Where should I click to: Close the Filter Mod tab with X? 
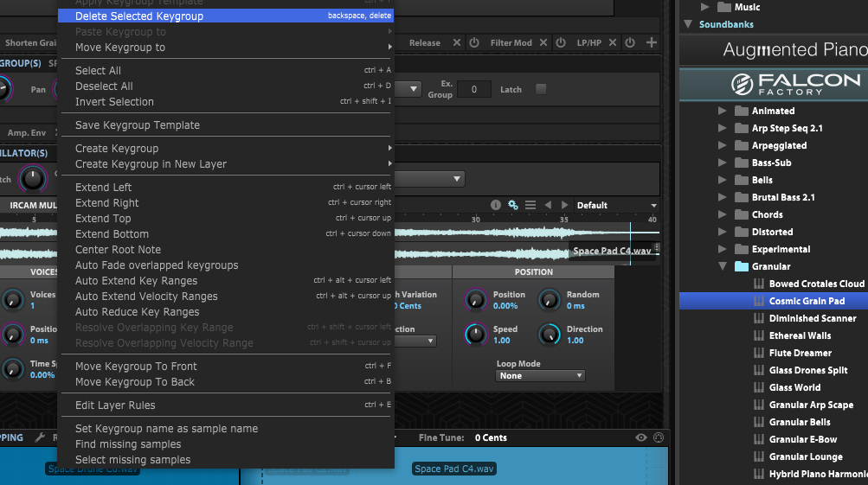(543, 42)
